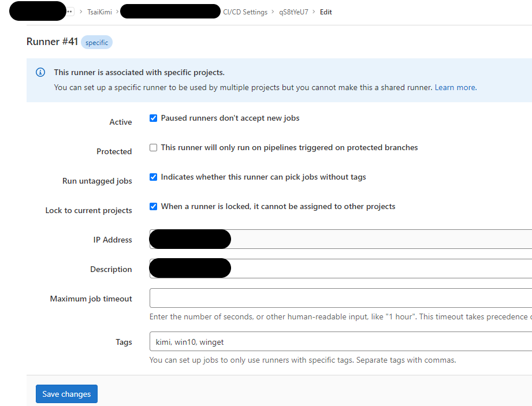532x406 pixels.
Task: Click the Description field
Action: click(x=289, y=268)
